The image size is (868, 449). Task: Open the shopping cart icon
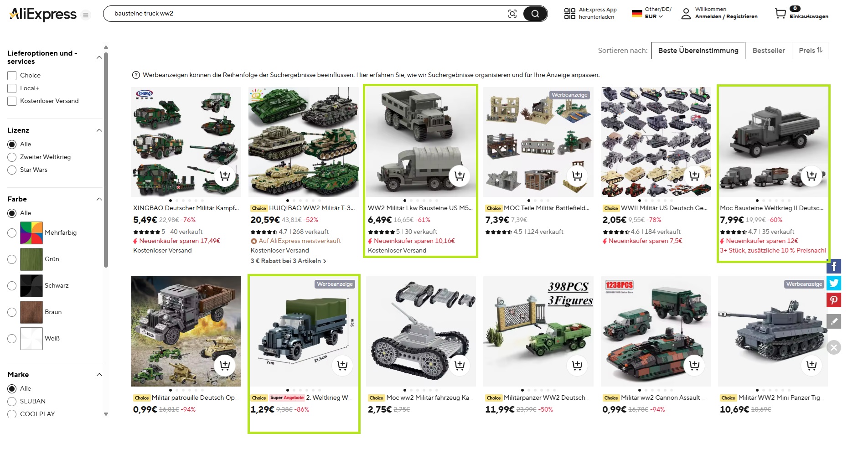tap(780, 14)
